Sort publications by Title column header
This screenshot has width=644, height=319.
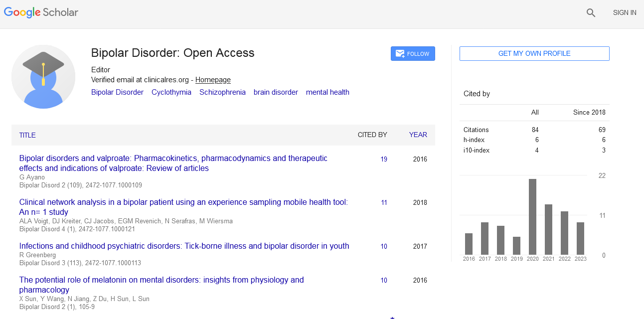[x=27, y=135]
